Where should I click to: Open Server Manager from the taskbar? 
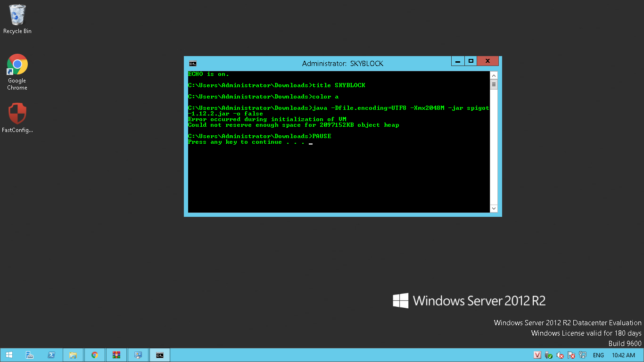[30, 355]
